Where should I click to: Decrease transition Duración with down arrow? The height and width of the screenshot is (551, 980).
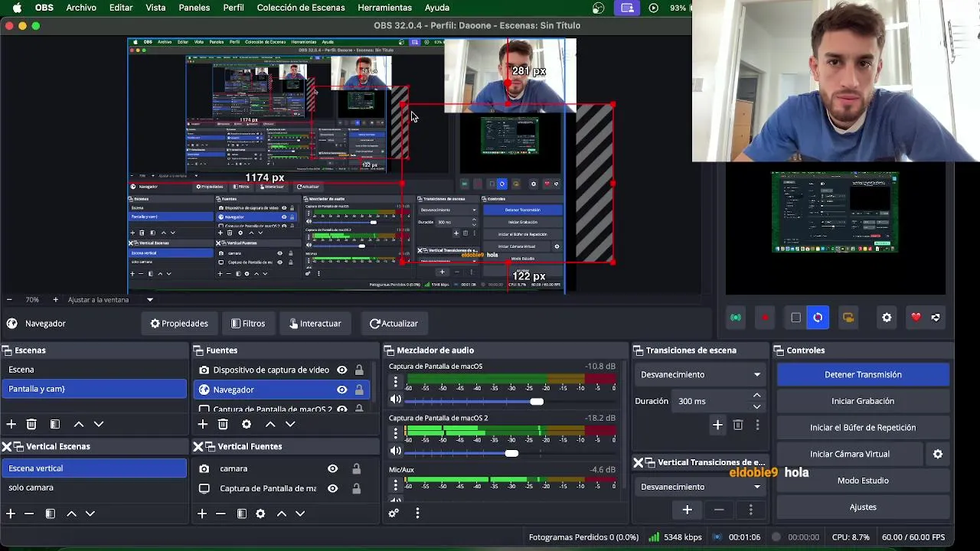pyautogui.click(x=756, y=406)
